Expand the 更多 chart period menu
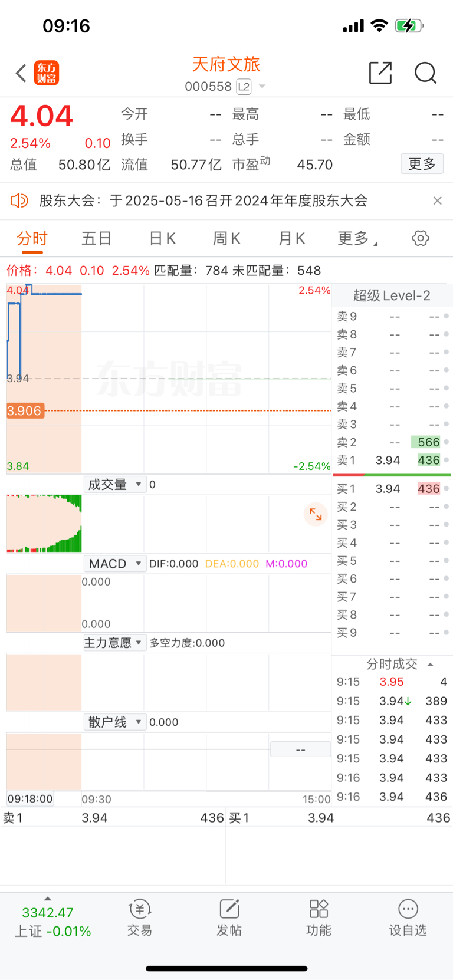Screen dimensions: 453x980 click(357, 238)
